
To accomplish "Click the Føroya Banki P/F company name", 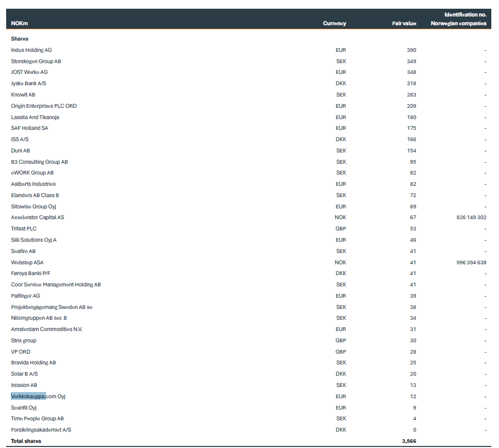I will (x=31, y=274).
